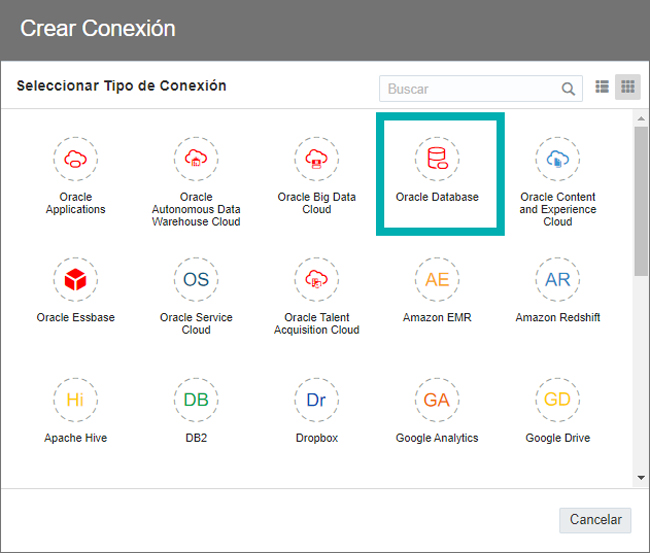Choose Oracle Talent Acquisition Cloud icon
Screen dimensions: 650x553
pos(317,279)
